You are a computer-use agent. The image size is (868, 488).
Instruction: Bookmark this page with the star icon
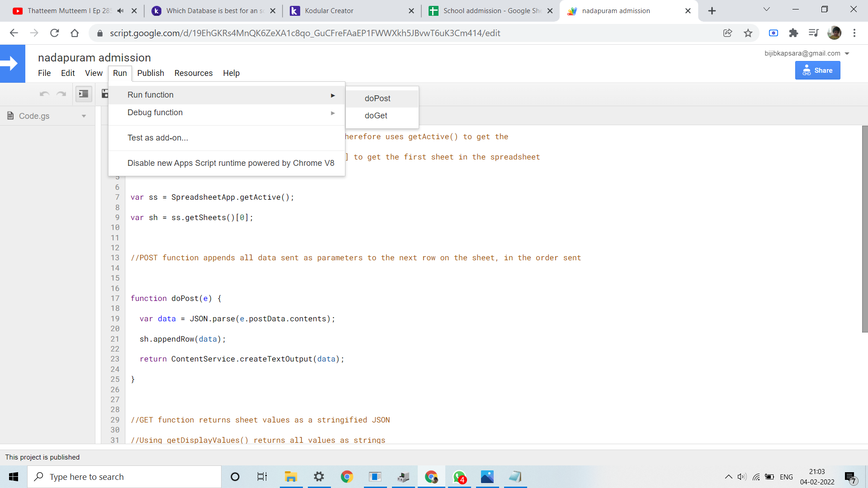coord(748,33)
